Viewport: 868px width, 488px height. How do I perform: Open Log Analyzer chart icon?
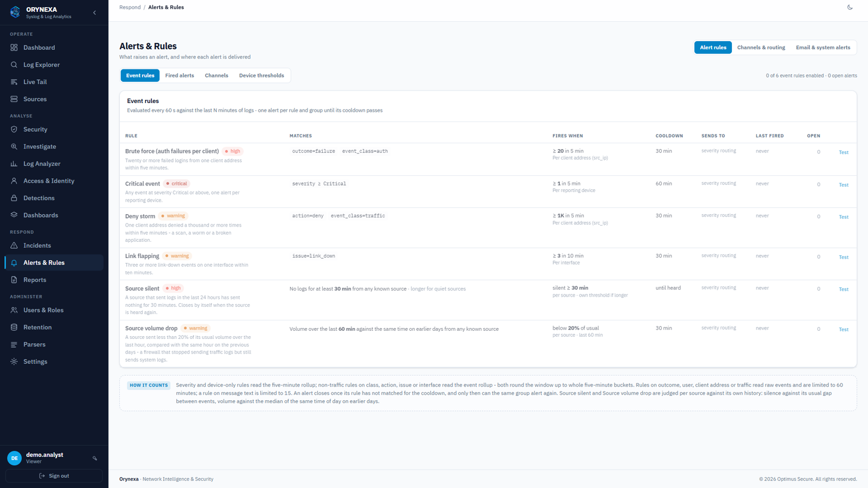(x=14, y=164)
